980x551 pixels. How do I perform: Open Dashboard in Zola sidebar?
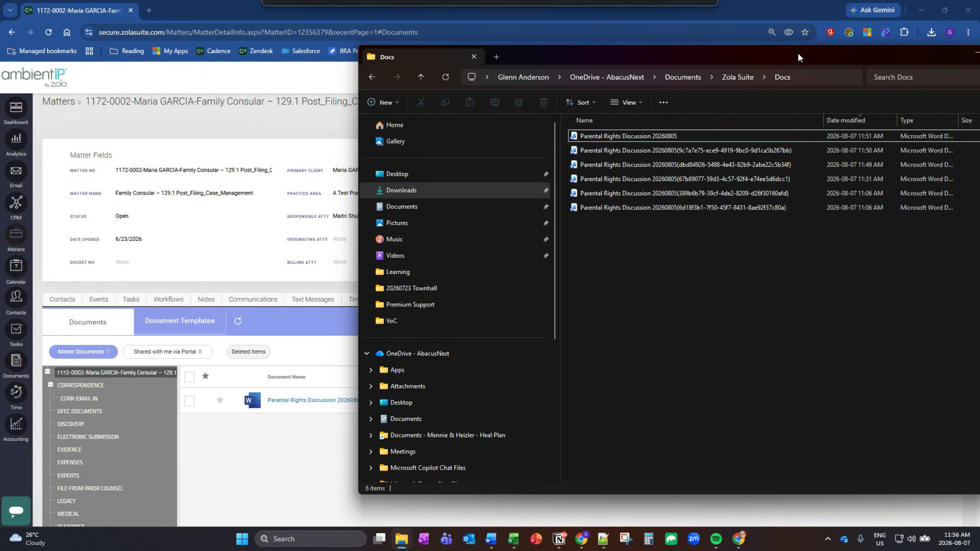coord(16,112)
